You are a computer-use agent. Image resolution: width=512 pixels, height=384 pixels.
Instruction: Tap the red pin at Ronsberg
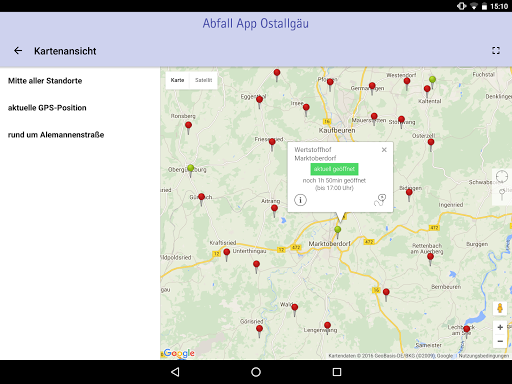(188, 126)
